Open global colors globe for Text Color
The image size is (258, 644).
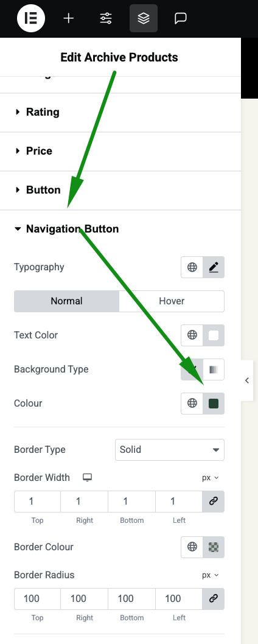(192, 335)
